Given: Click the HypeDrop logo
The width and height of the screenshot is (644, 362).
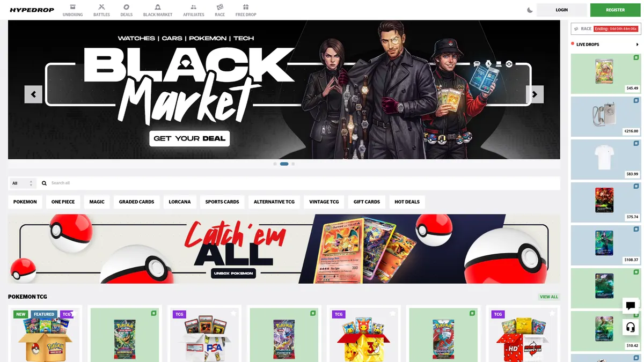Looking at the screenshot, I should click(x=32, y=10).
